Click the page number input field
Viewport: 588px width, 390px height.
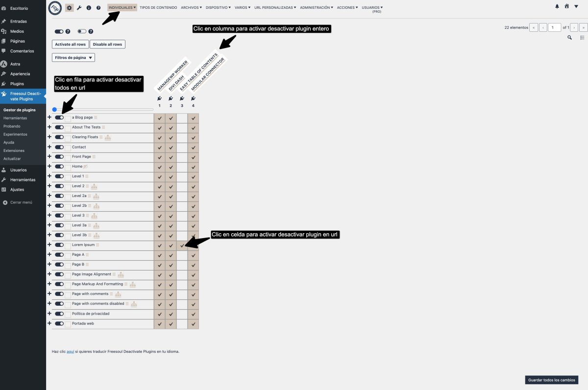[555, 27]
